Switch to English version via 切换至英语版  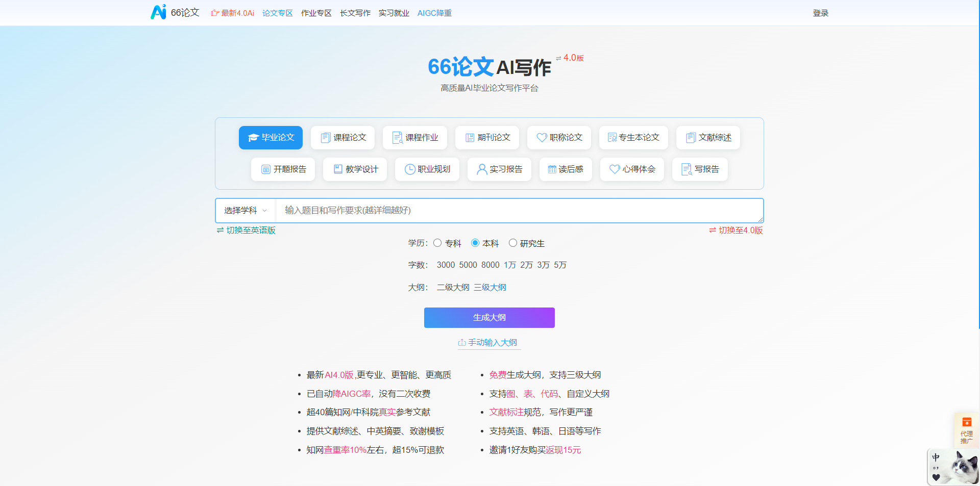[x=246, y=231]
